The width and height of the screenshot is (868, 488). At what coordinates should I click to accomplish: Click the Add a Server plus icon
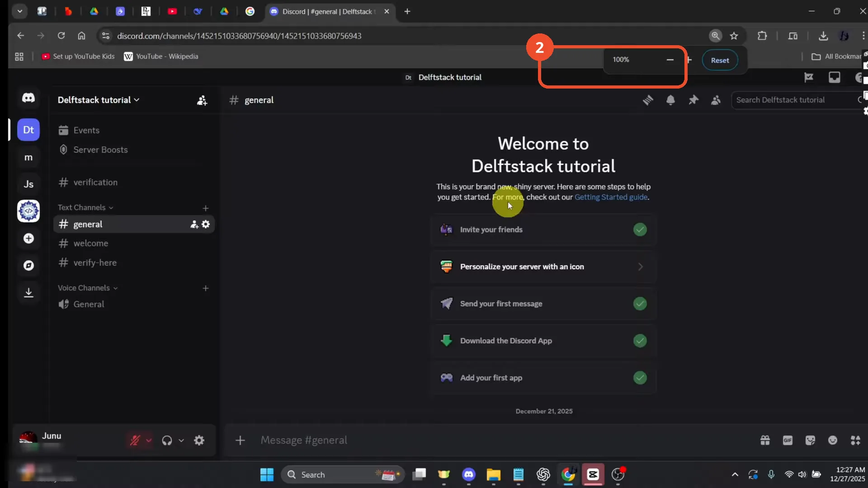click(28, 238)
